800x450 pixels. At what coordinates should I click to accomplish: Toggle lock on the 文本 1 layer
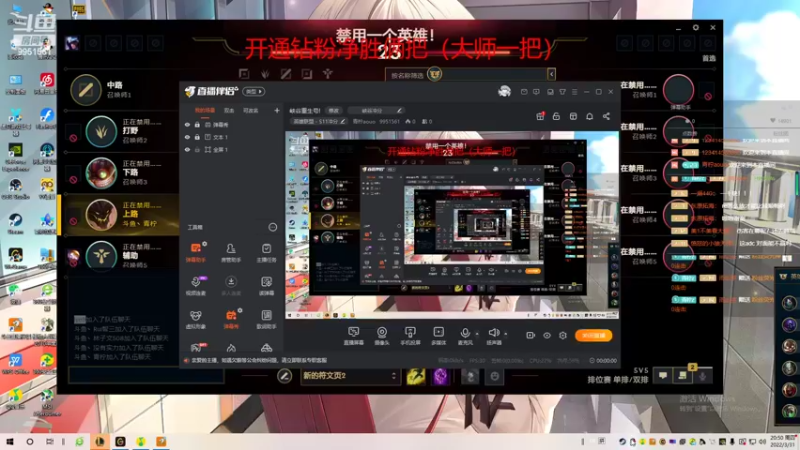pos(197,137)
